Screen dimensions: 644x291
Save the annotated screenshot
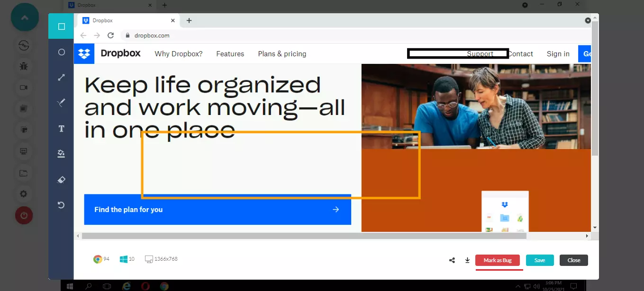[540, 260]
